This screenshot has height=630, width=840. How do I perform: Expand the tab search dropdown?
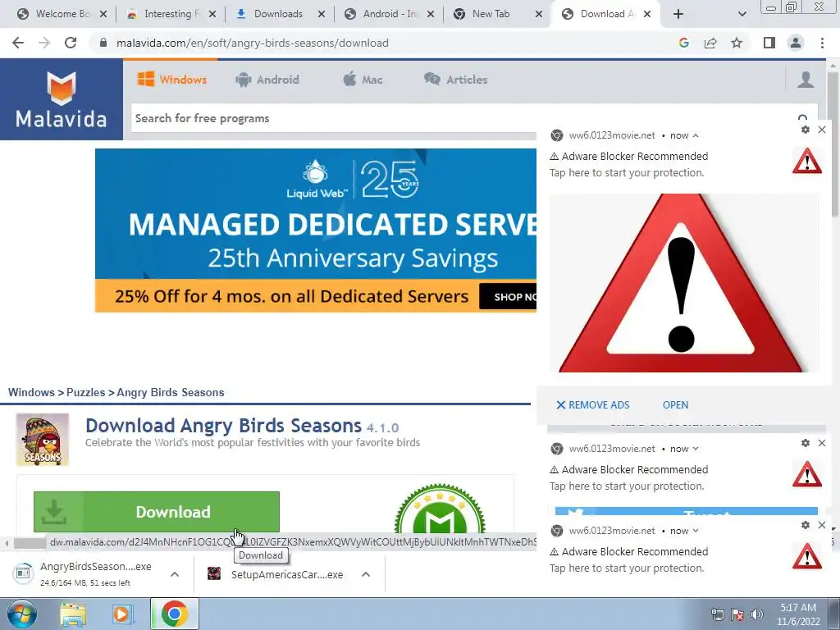click(742, 14)
